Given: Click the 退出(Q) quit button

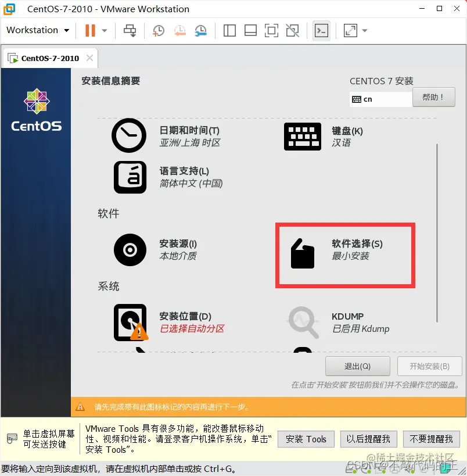Looking at the screenshot, I should point(358,366).
